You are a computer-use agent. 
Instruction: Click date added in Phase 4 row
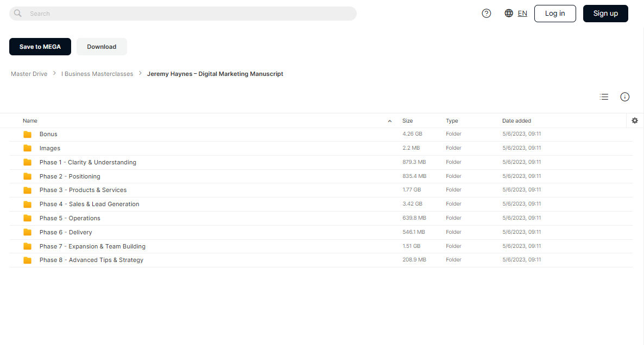[x=521, y=203]
